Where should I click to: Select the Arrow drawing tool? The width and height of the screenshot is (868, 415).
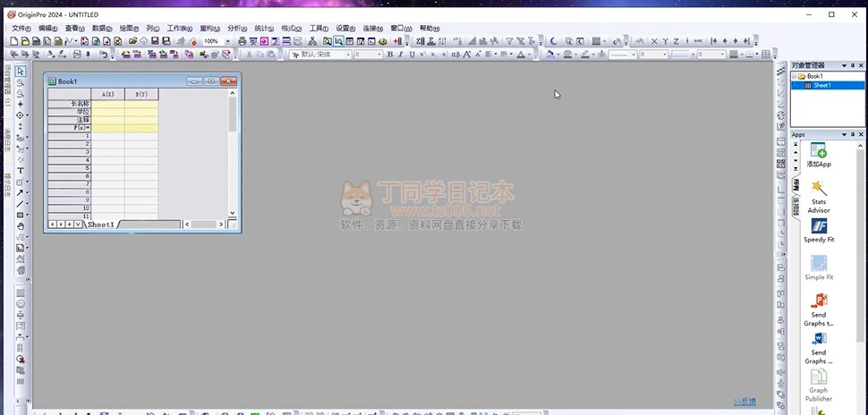tap(21, 193)
